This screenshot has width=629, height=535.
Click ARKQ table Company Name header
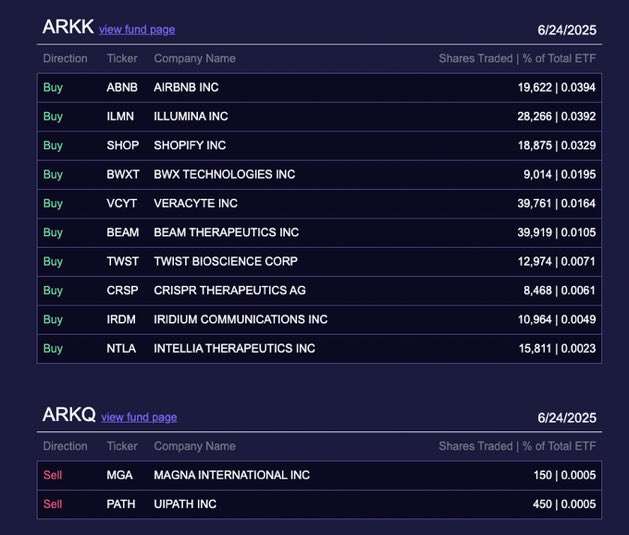(x=195, y=446)
